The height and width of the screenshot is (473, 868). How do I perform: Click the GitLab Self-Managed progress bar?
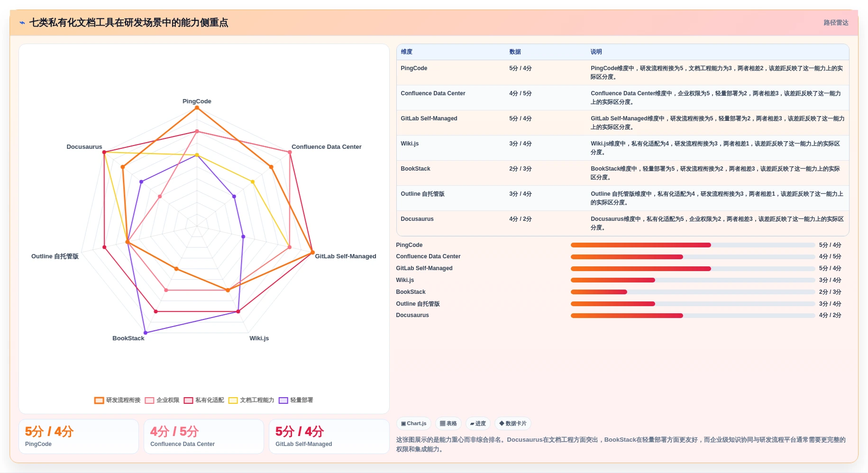693,269
